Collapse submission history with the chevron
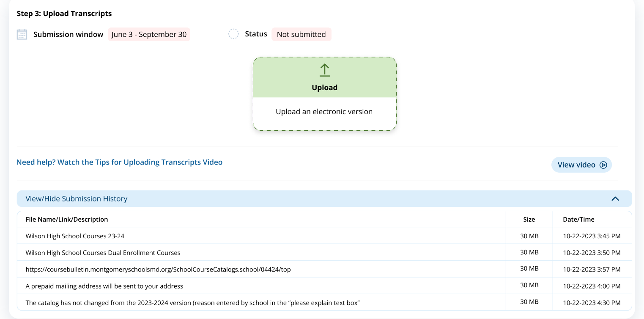This screenshot has height=319, width=644. tap(615, 199)
